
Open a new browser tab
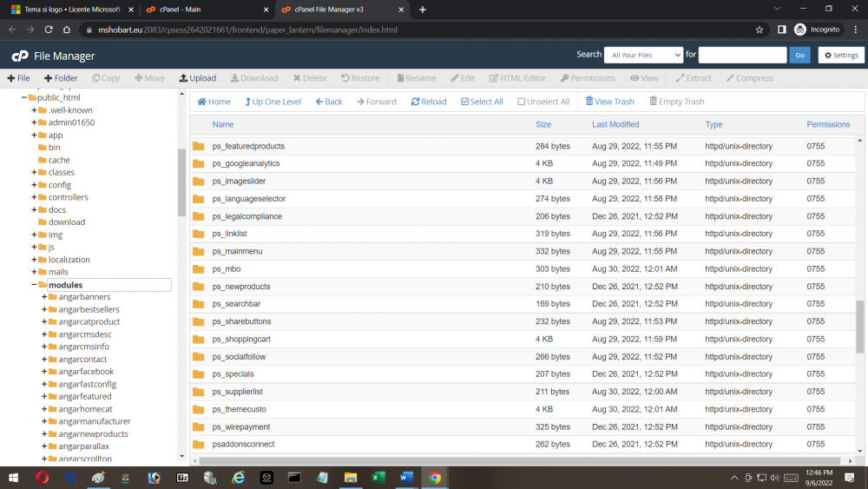click(x=423, y=10)
